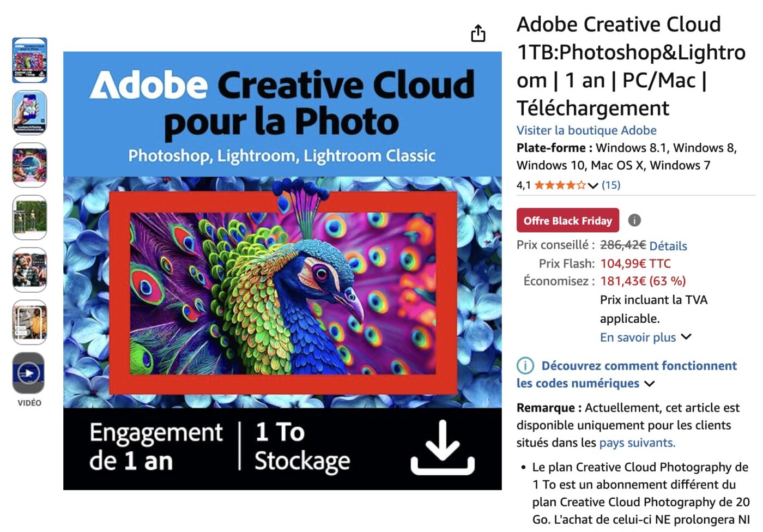Open the pays suivants link
The width and height of the screenshot is (763, 532).
pyautogui.click(x=637, y=443)
